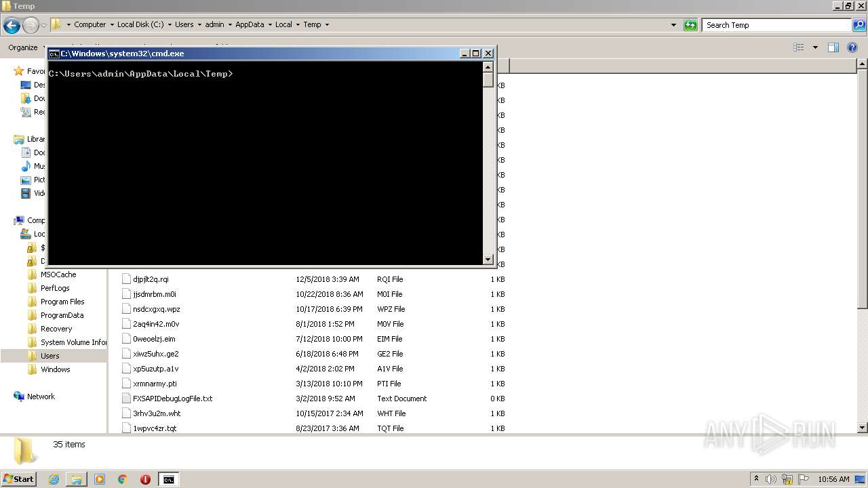Click the Action Center flag icon
Viewport: 868px width, 488px height.
(x=803, y=479)
